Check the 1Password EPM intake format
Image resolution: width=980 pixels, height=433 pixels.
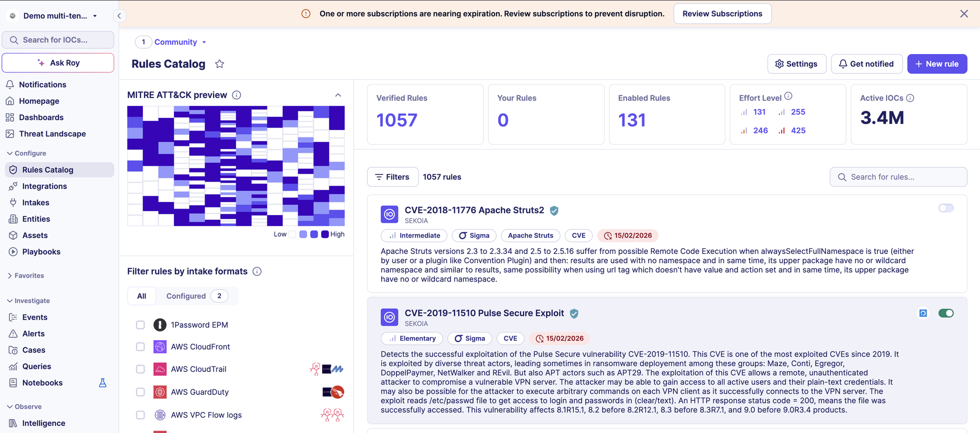(140, 325)
